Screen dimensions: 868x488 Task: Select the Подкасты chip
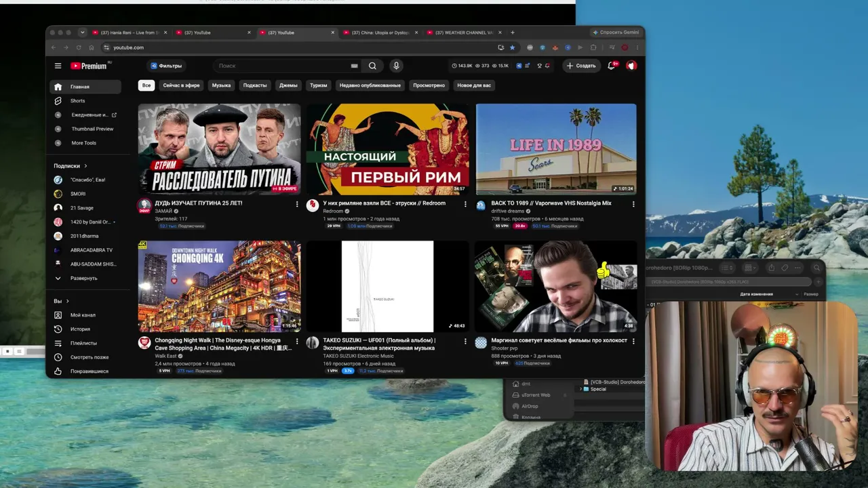255,85
